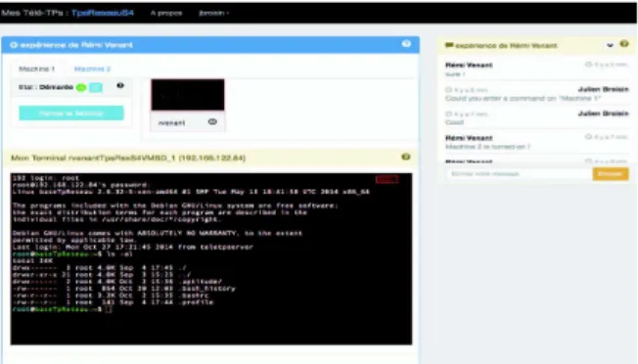This screenshot has height=364, width=638.
Task: Click the Mon Terminal header title
Action: 128,158
